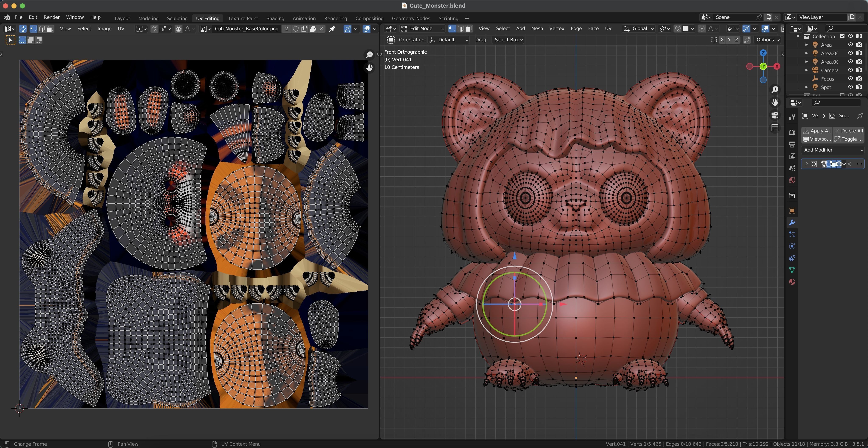Open the UV editor pivot point dropdown
This screenshot has width=868, height=448.
click(141, 29)
